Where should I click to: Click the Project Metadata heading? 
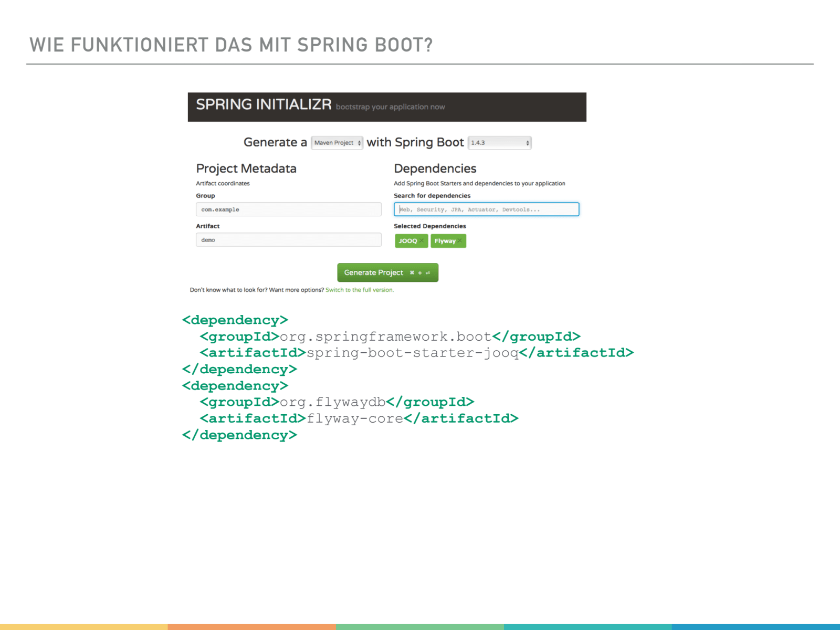pos(246,169)
